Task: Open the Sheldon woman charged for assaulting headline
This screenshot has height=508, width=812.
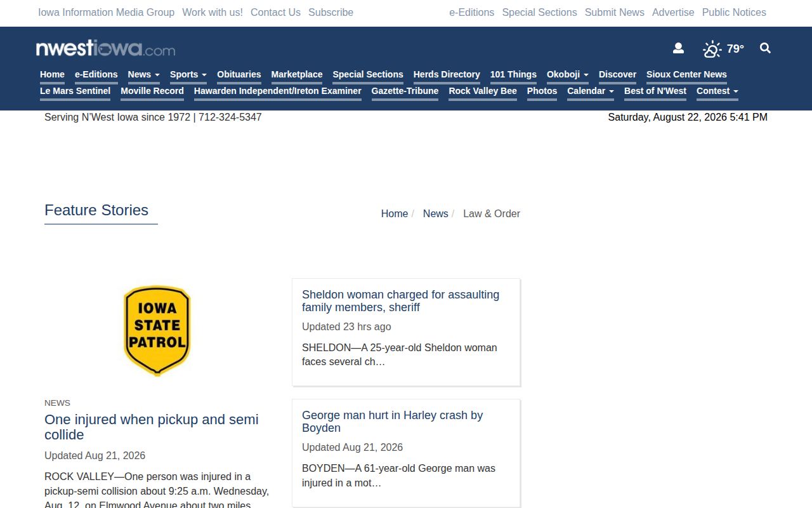Action: tap(400, 301)
